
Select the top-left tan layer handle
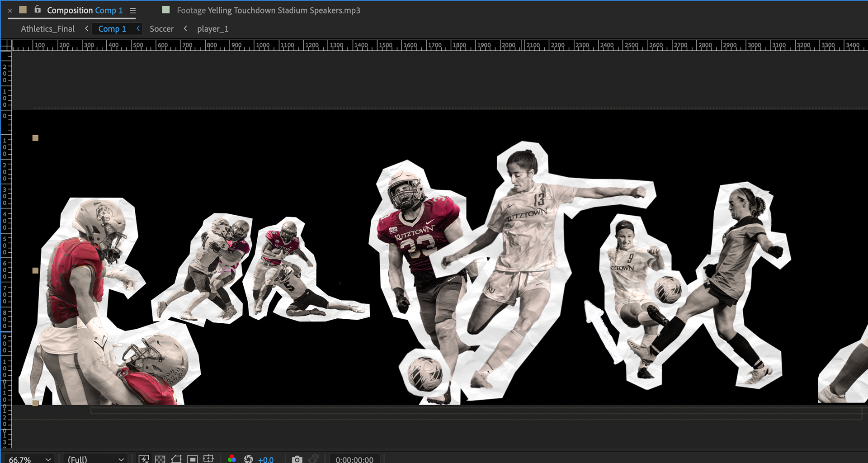click(35, 138)
